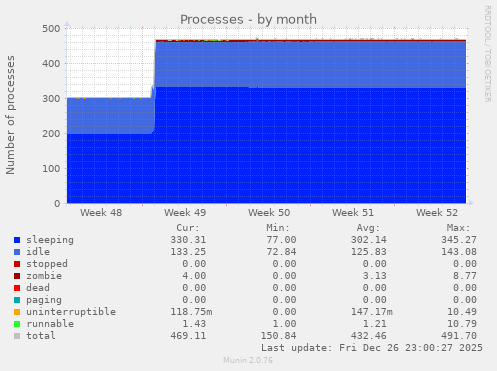Viewport: 497px width, 371px height.
Task: Select the 'dead' legend label
Action: (38, 288)
